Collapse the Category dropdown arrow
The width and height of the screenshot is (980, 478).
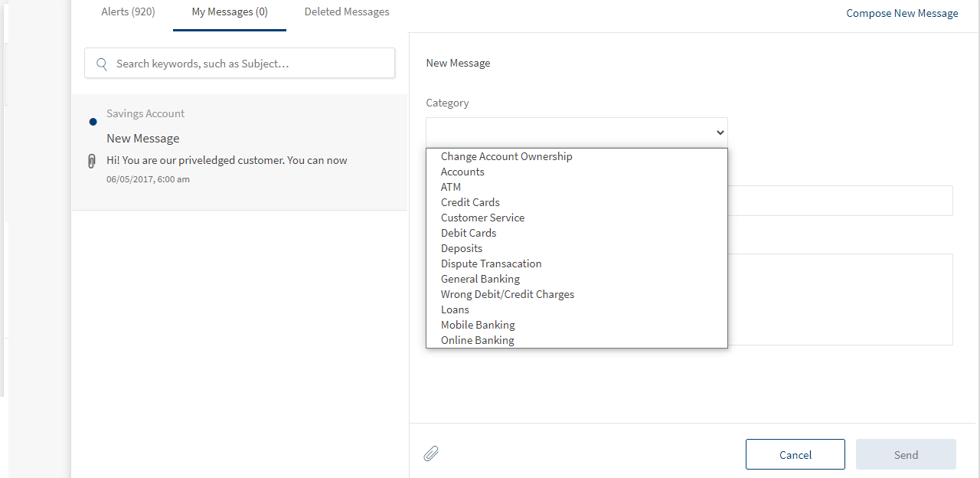click(x=720, y=133)
